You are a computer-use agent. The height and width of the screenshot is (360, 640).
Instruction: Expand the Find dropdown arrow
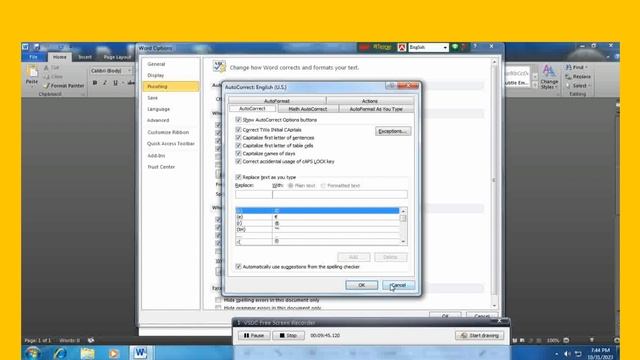[x=587, y=67]
